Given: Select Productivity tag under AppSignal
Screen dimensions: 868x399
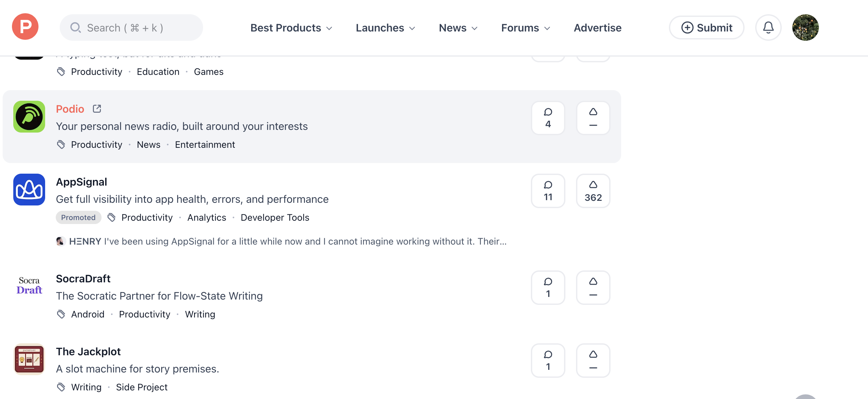Looking at the screenshot, I should 147,217.
